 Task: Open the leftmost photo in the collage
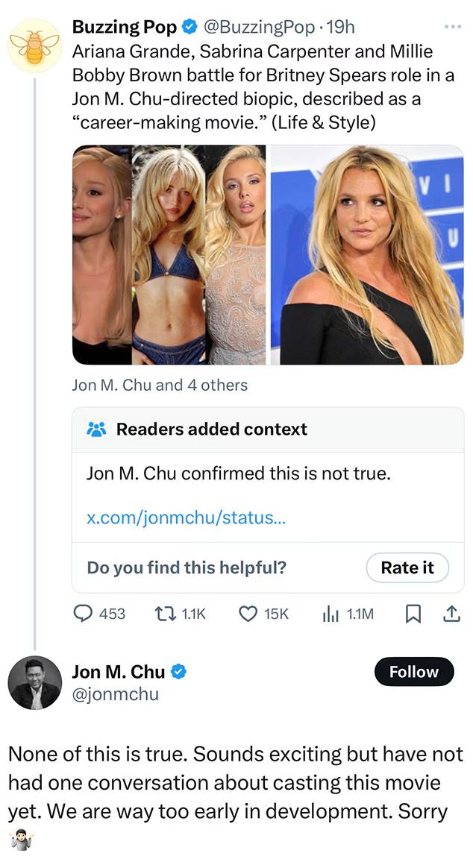101,255
